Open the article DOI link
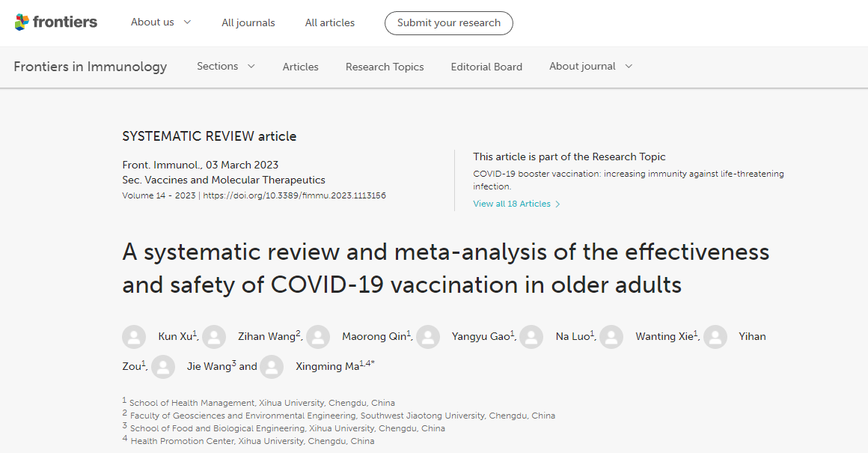The height and width of the screenshot is (453, 868). click(x=294, y=195)
